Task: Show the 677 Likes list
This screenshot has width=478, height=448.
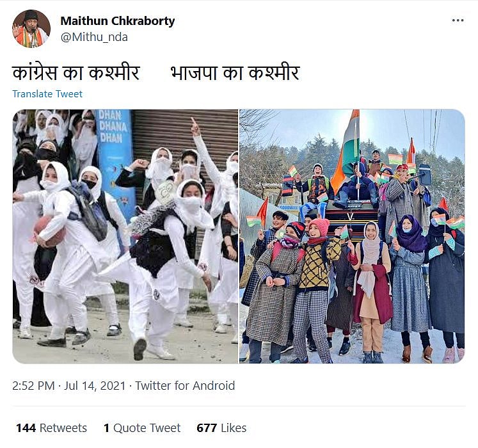Action: (221, 428)
